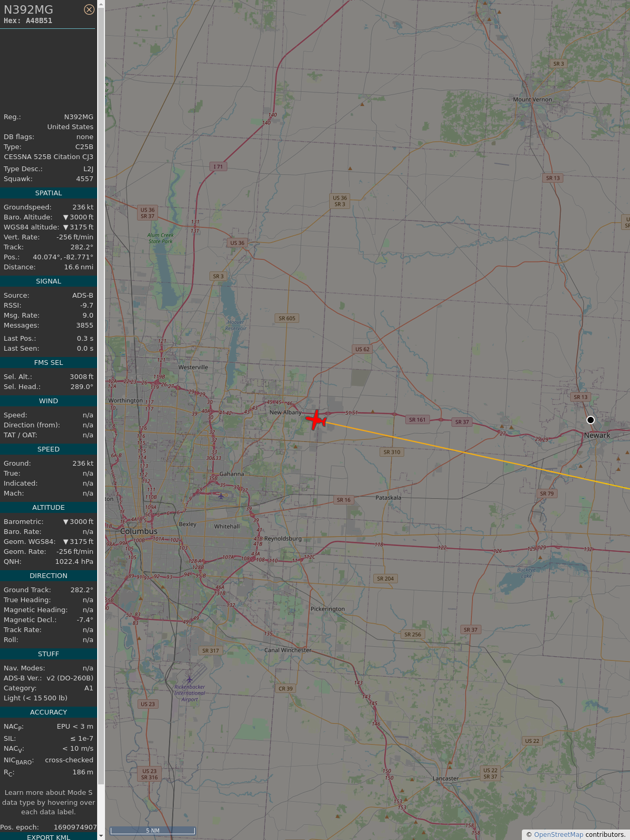Click the airport icon near Gahanna
This screenshot has height=840, width=630.
click(221, 496)
